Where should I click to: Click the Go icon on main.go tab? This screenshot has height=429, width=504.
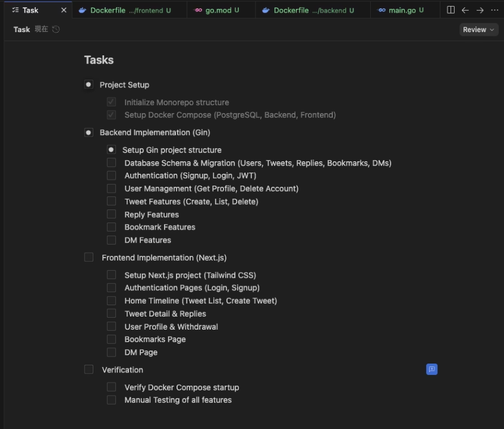(382, 10)
